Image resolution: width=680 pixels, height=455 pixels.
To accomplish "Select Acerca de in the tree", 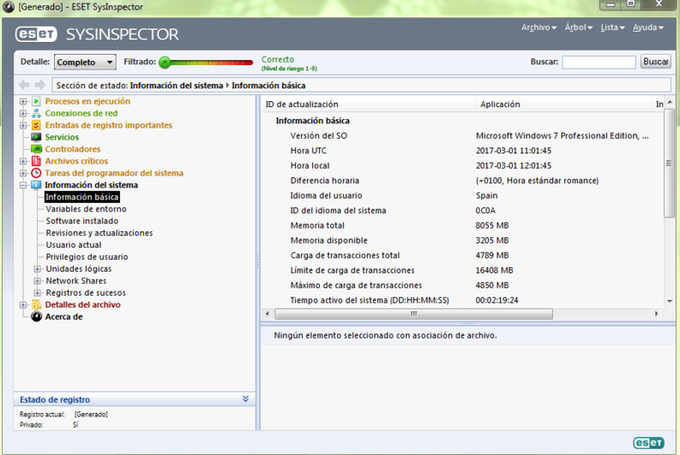I will [64, 317].
